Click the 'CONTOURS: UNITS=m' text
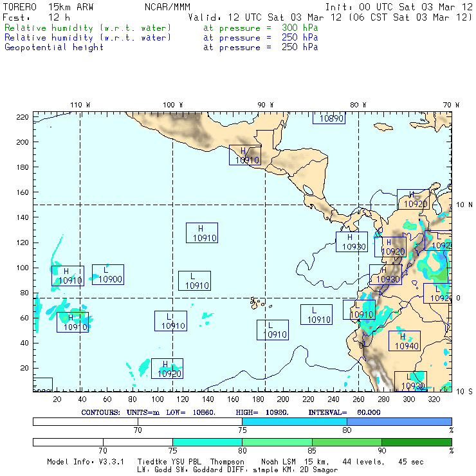The width and height of the screenshot is (476, 476). click(120, 412)
